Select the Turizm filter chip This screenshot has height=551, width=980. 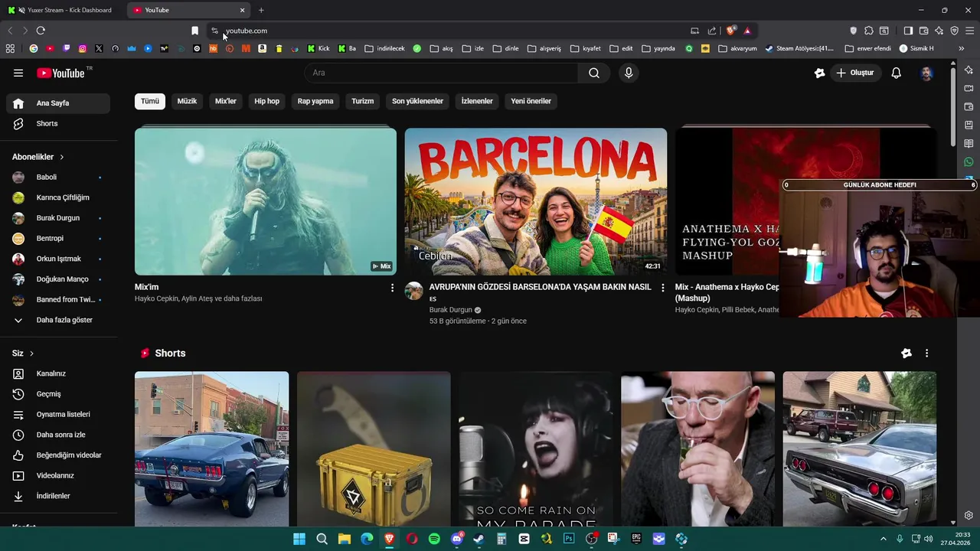pos(363,101)
